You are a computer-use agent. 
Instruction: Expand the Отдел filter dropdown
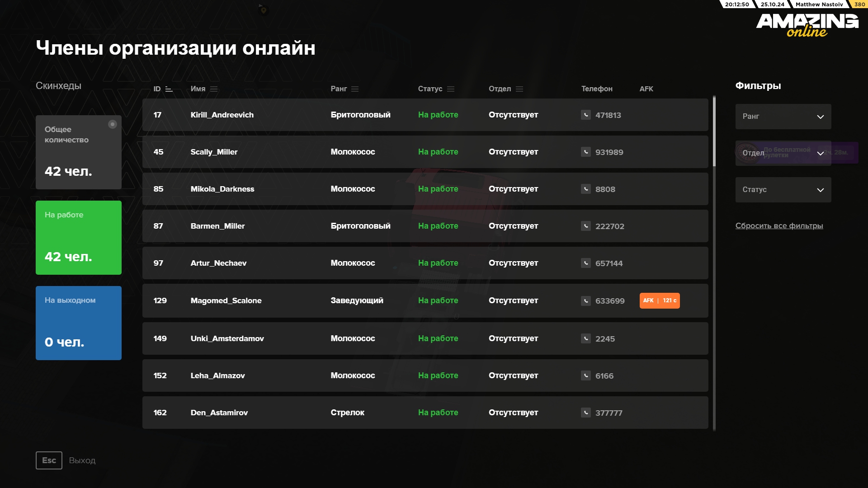click(x=783, y=153)
